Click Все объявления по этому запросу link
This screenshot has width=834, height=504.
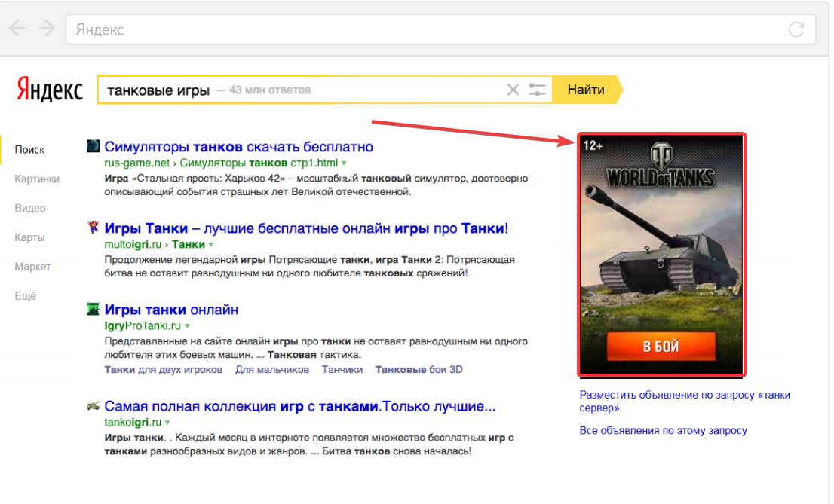[x=664, y=431]
